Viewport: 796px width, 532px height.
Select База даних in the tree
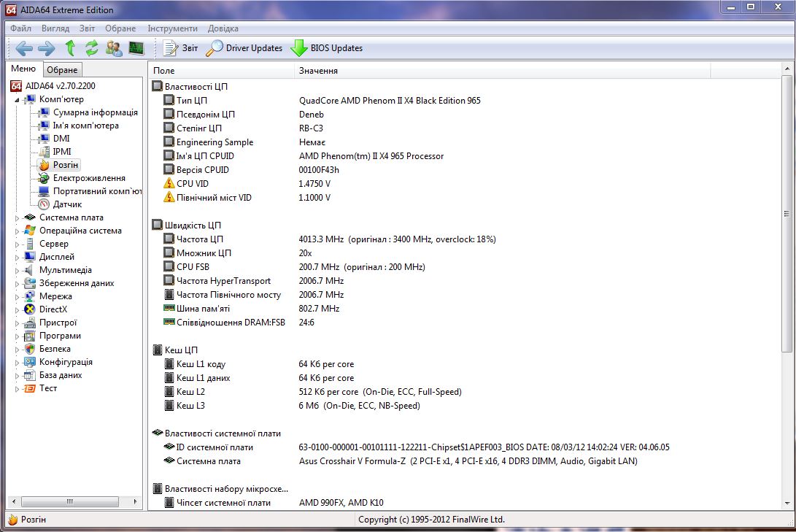pyautogui.click(x=53, y=375)
